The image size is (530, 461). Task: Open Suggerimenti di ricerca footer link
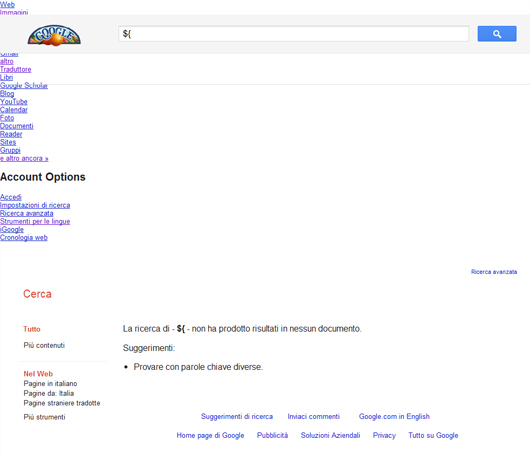click(237, 416)
